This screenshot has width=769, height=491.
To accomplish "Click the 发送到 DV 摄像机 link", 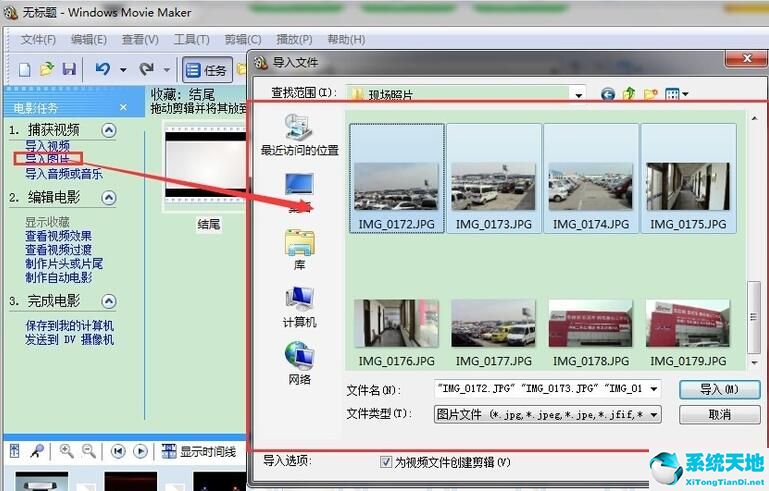I will (70, 339).
